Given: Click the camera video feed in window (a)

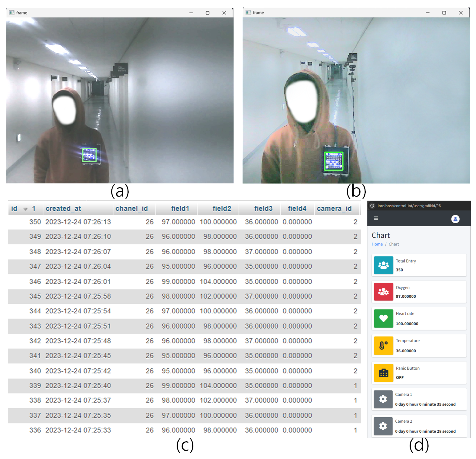Looking at the screenshot, I should pyautogui.click(x=120, y=100).
